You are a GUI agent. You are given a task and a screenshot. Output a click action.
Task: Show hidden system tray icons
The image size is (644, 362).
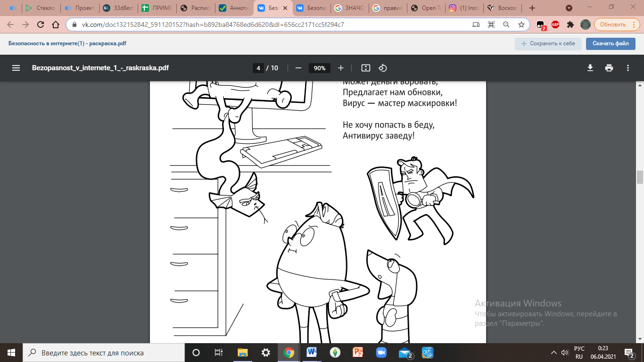tap(553, 353)
